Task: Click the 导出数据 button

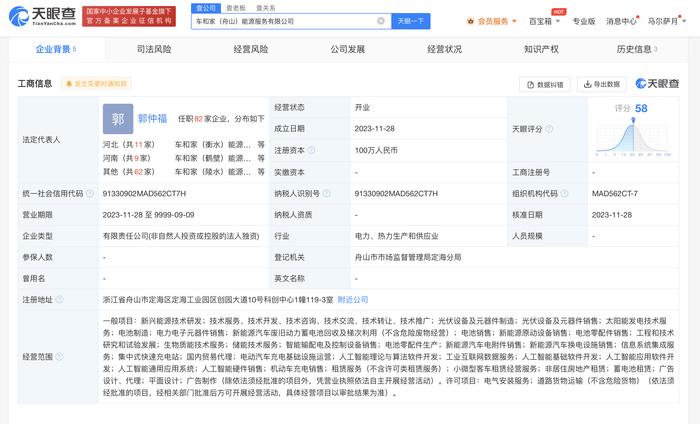Action: click(602, 84)
